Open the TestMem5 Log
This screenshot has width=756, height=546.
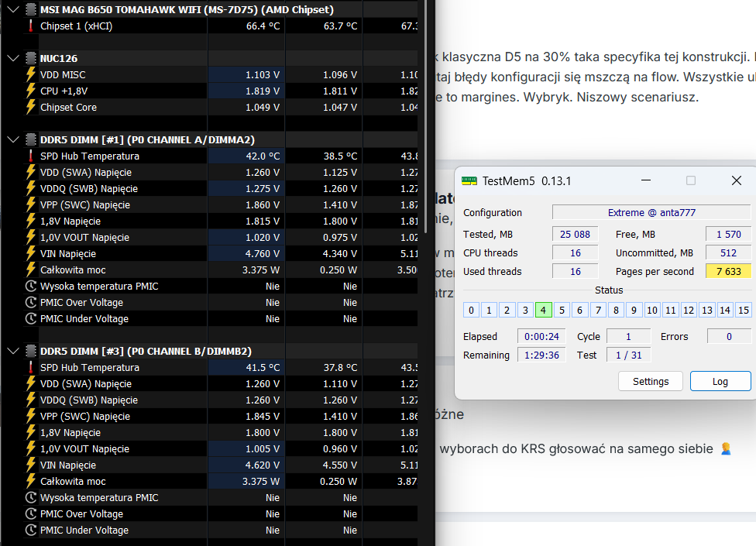(x=720, y=381)
